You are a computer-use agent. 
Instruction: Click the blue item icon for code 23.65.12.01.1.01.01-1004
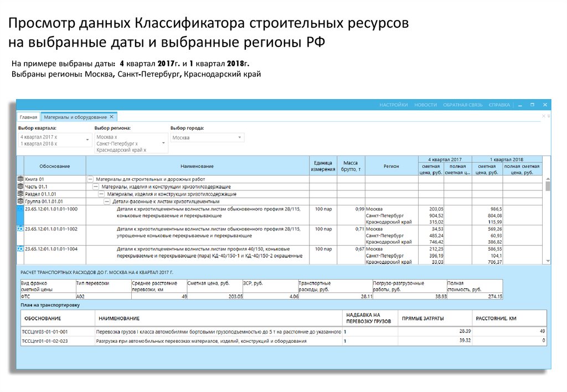pyautogui.click(x=20, y=249)
